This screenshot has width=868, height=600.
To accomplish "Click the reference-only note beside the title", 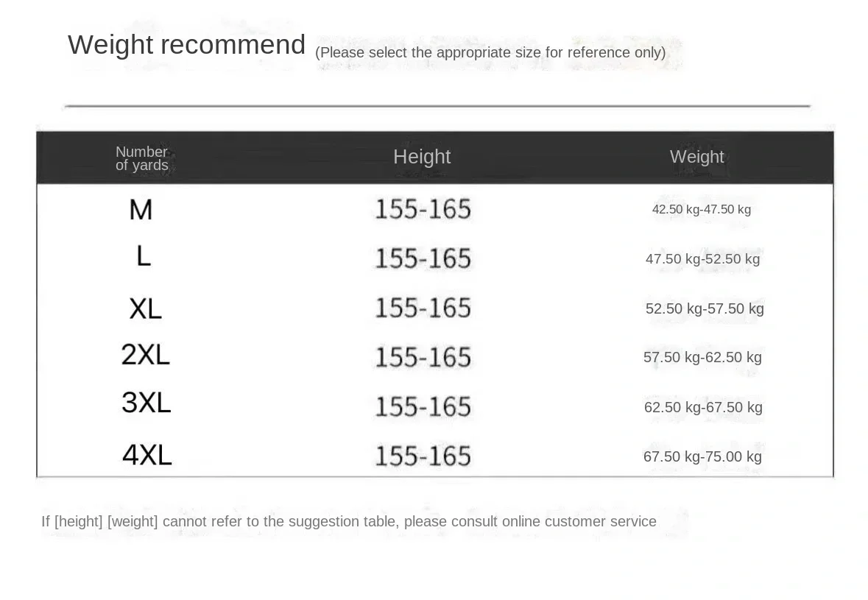I will click(x=490, y=52).
